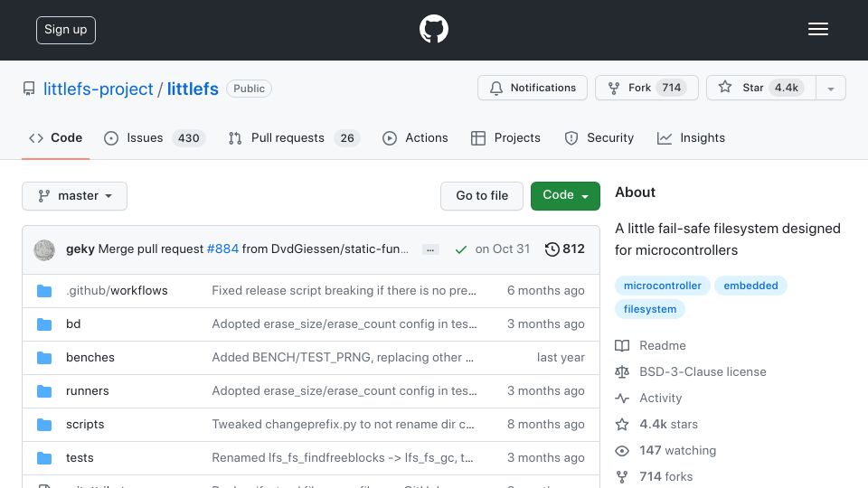Screen dimensions: 868x488
Task: Open the scripts folder name
Action: [85, 425]
